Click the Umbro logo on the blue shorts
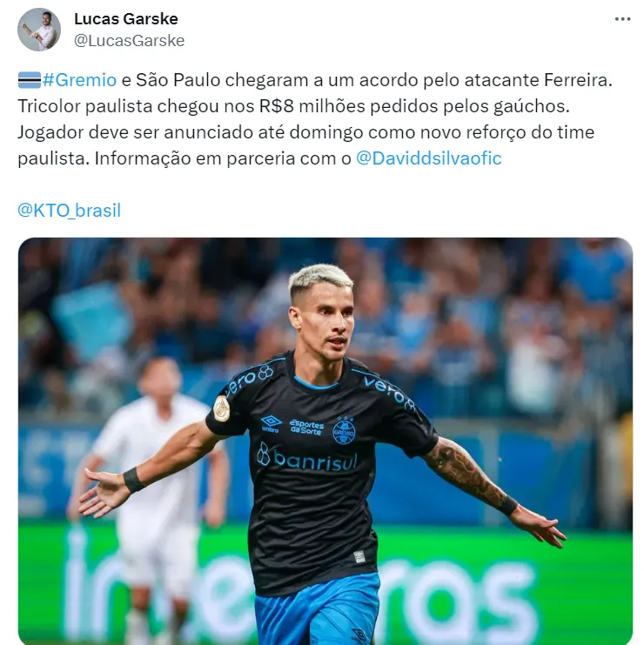644x645 pixels. pos(359,635)
